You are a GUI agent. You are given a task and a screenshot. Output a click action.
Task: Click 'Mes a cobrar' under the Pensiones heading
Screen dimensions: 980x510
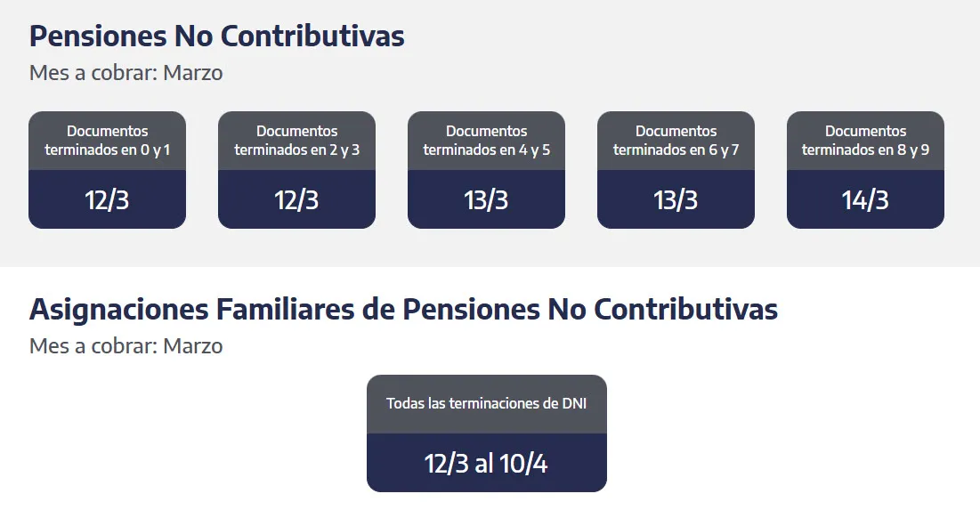[93, 73]
